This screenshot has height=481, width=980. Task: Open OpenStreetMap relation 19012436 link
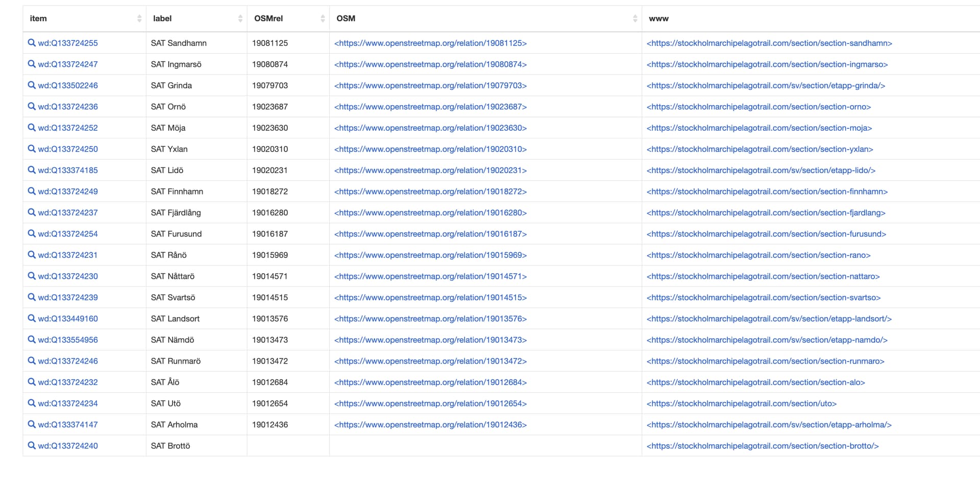[x=430, y=424]
